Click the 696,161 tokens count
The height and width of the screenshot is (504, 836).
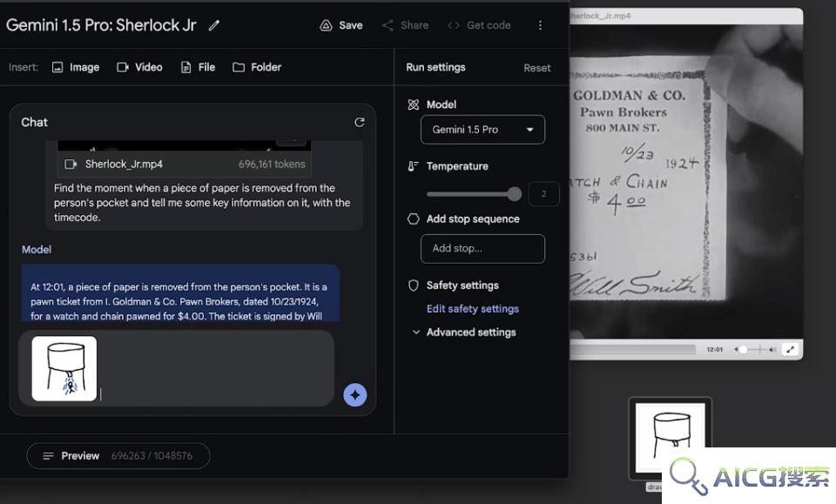[272, 165]
